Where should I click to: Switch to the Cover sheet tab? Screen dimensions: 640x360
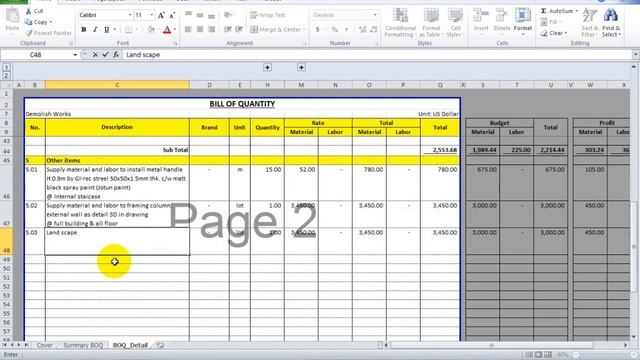tap(44, 345)
